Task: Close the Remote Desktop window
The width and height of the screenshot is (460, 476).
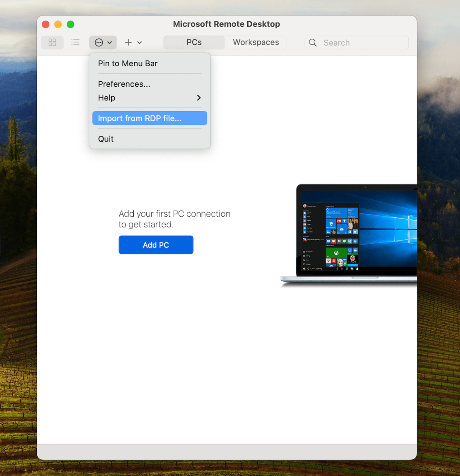Action: [x=46, y=24]
